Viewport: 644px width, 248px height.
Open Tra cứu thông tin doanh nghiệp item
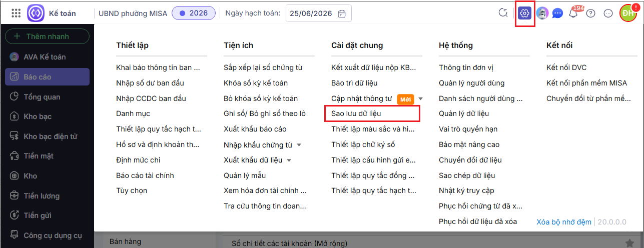click(x=265, y=206)
